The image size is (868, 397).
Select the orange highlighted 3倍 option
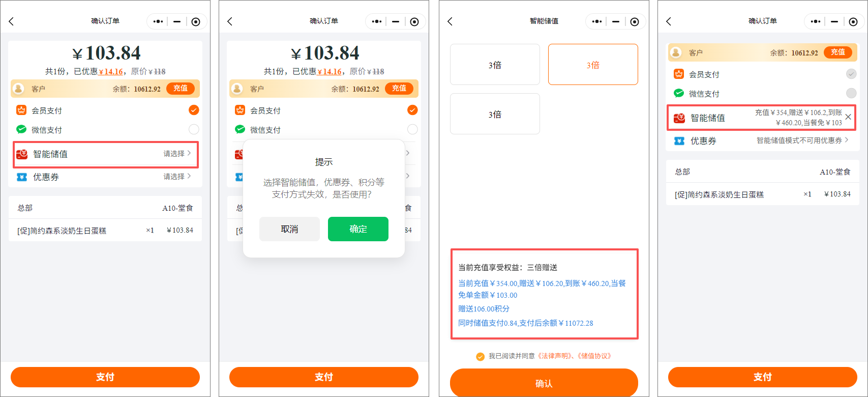592,65
